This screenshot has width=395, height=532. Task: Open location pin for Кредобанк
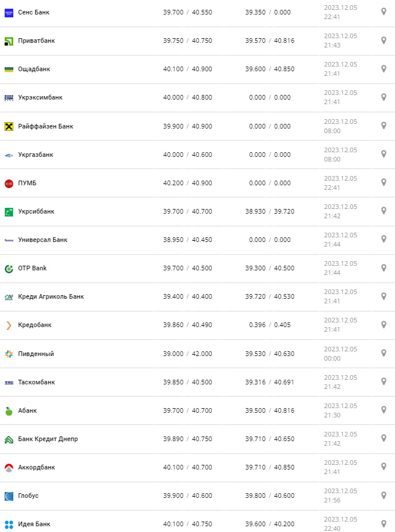click(383, 324)
